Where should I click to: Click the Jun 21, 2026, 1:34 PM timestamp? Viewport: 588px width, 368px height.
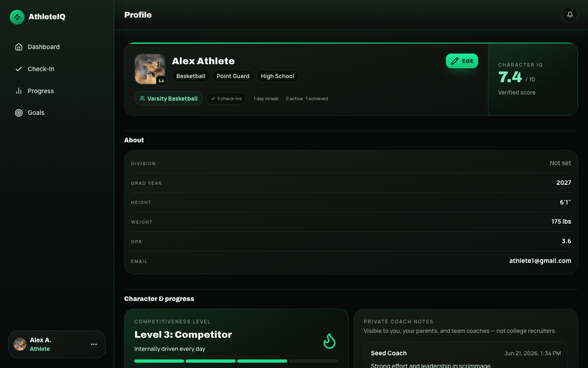click(532, 353)
